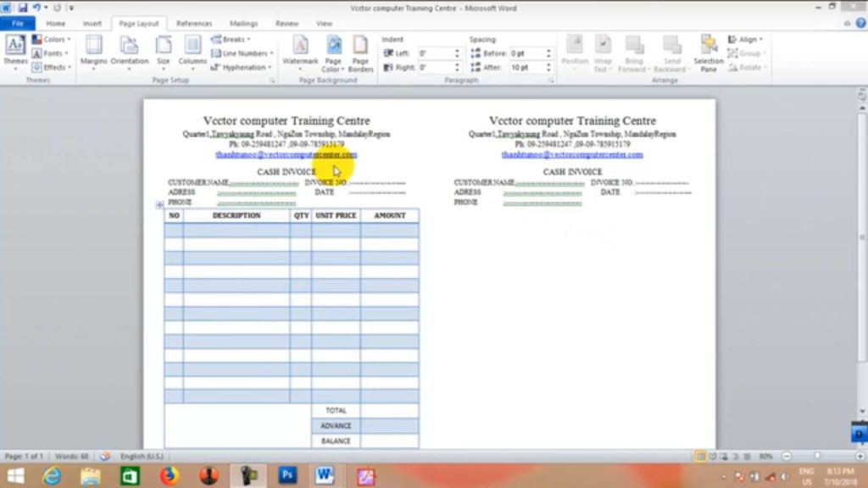Switch to the View tab
Image resolution: width=868 pixels, height=488 pixels.
pos(324,23)
